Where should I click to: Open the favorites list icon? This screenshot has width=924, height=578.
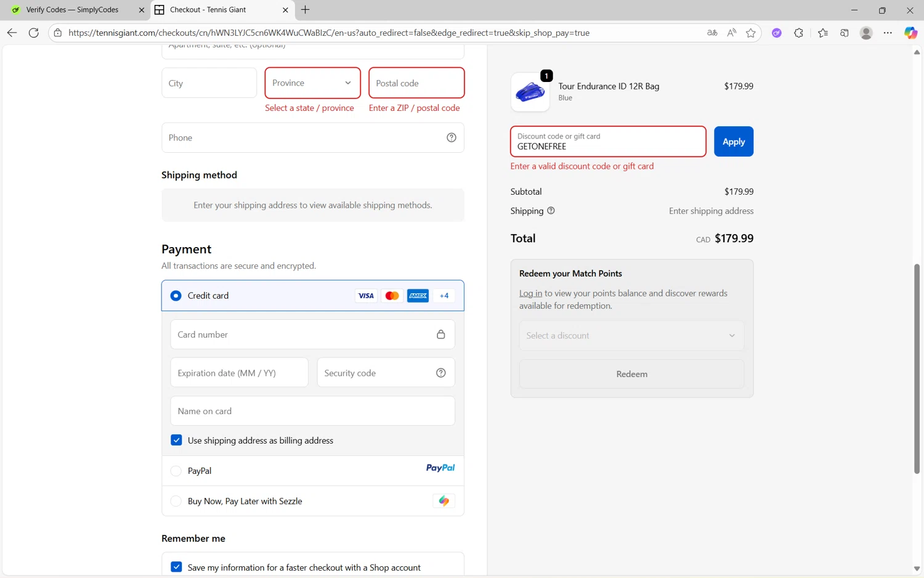click(x=823, y=33)
